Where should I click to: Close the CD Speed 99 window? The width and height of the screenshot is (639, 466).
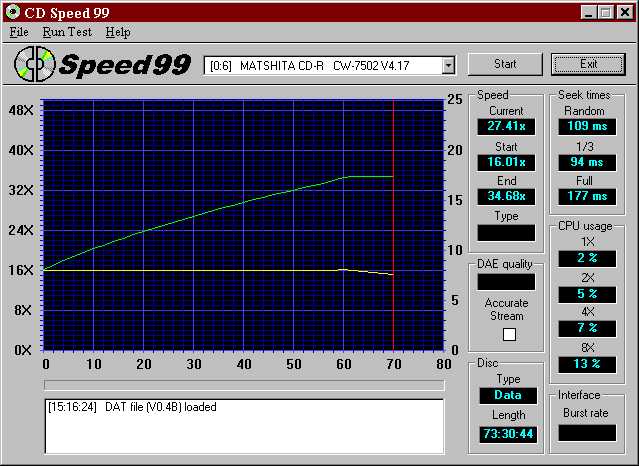click(x=624, y=12)
